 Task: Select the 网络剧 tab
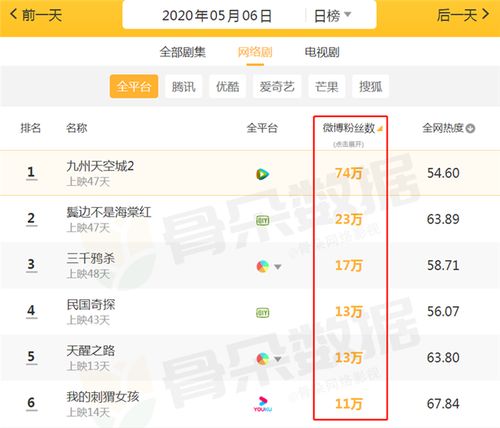[x=255, y=52]
